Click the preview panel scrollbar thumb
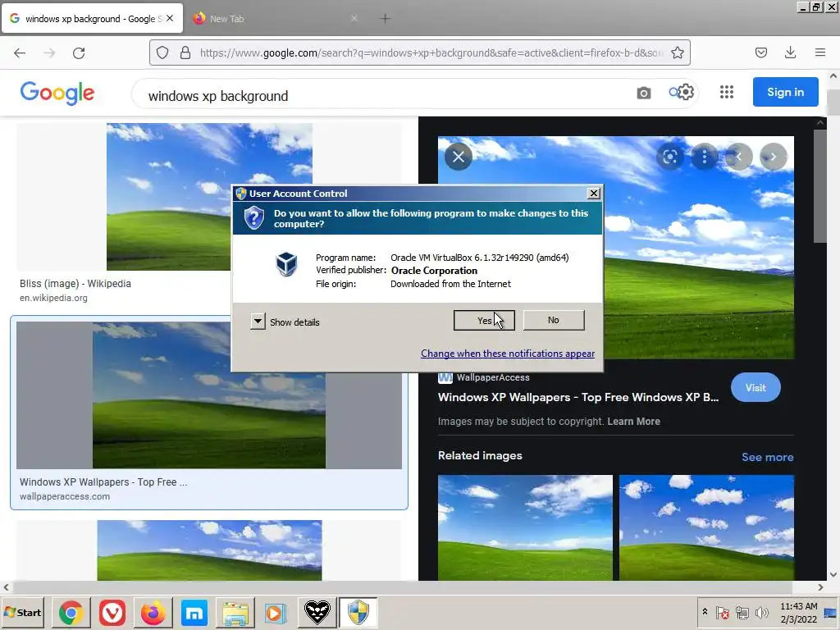This screenshot has height=630, width=840. pyautogui.click(x=819, y=186)
